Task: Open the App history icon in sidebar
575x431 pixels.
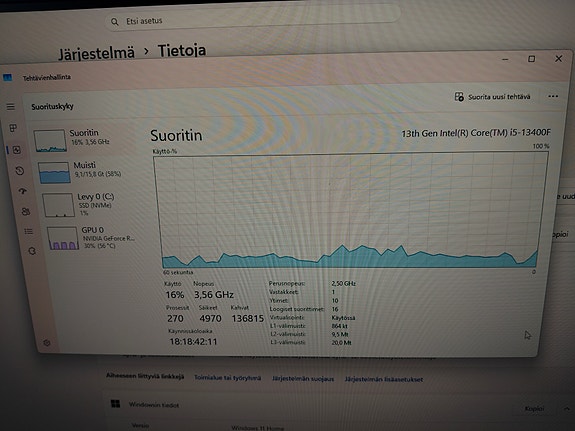Action: point(20,171)
